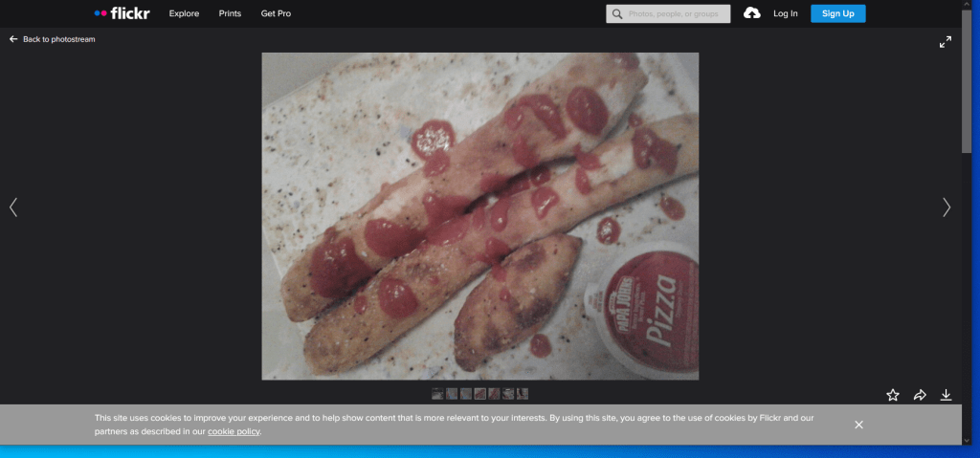Viewport: 980px width, 458px height.
Task: Select the first thumbnail in the filmstrip
Action: pyautogui.click(x=437, y=394)
